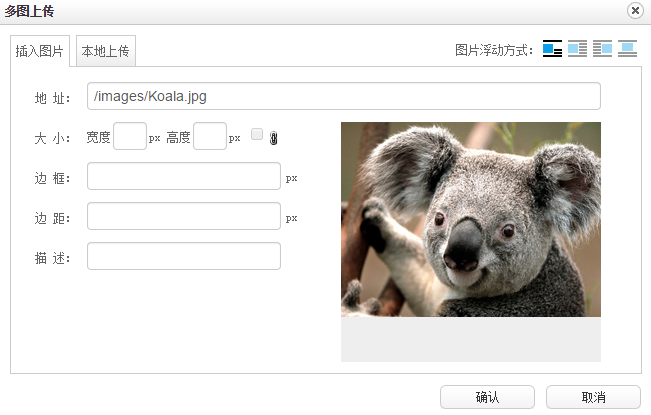Click the 描述 description text field
The height and width of the screenshot is (415, 651).
[x=183, y=256]
